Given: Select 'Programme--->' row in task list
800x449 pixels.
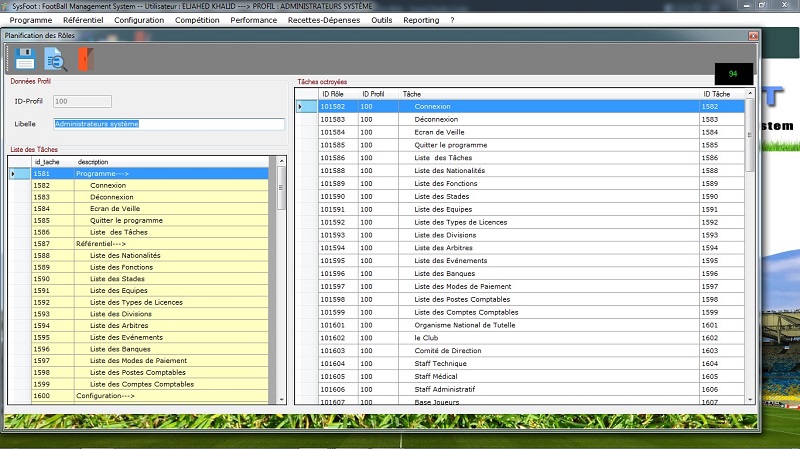Looking at the screenshot, I should (x=150, y=173).
